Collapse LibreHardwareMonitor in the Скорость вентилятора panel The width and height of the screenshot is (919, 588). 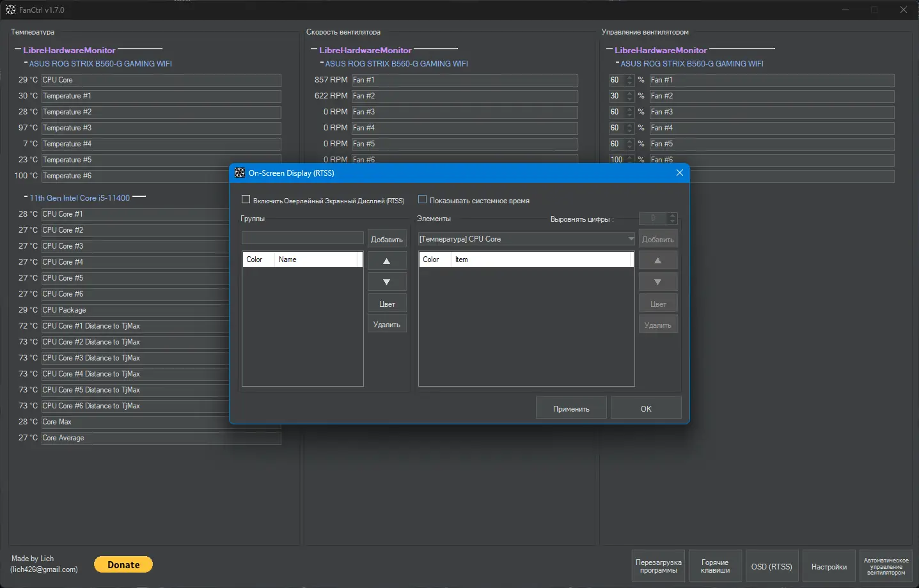click(x=314, y=50)
